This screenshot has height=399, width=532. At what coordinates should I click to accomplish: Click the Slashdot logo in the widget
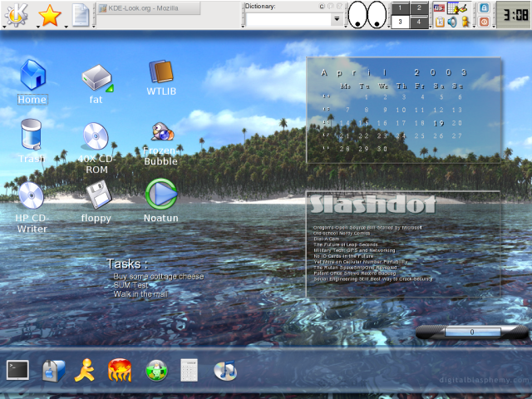coord(372,204)
